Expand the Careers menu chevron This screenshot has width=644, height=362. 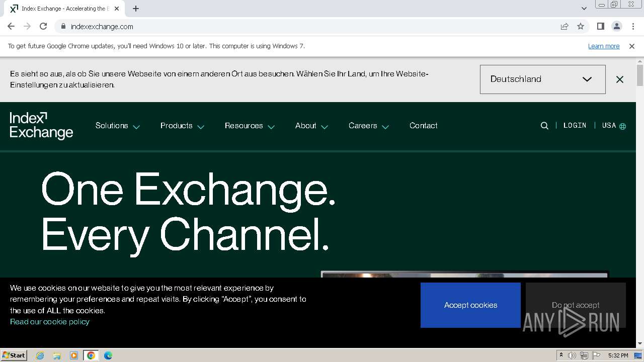point(385,127)
